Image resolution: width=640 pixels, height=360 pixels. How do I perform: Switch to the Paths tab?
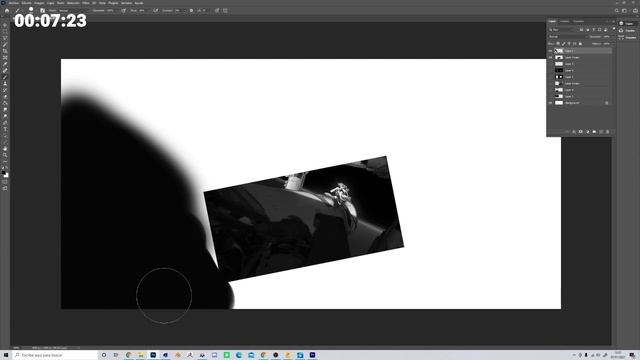tap(578, 21)
